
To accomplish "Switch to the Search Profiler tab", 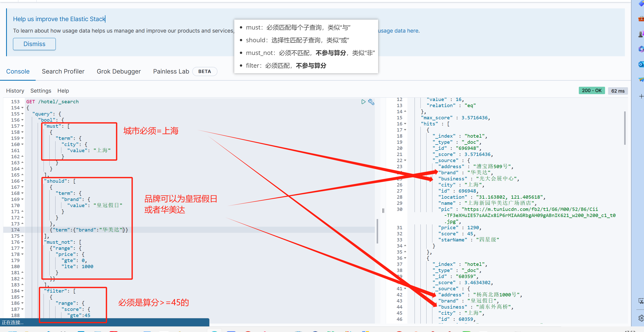I will click(63, 71).
